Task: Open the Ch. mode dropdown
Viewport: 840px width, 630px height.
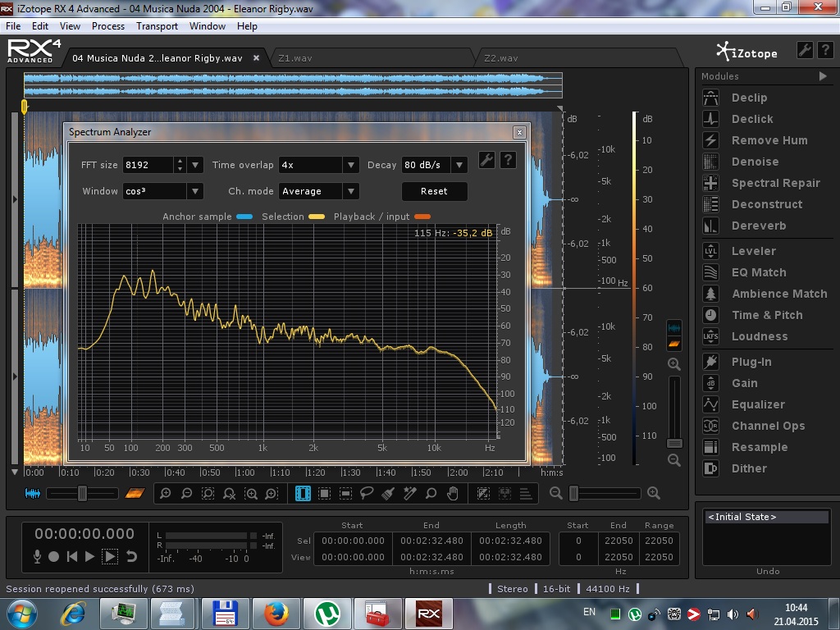Action: pyautogui.click(x=351, y=191)
